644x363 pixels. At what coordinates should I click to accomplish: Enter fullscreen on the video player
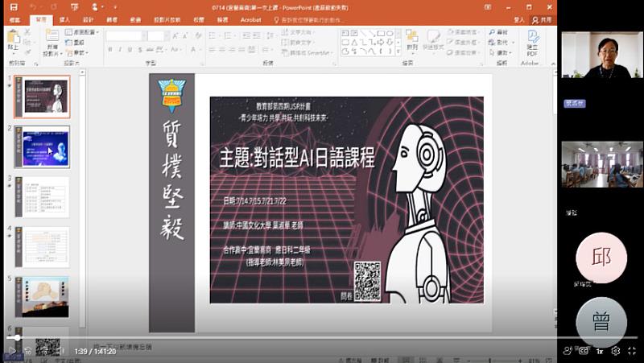click(632, 351)
